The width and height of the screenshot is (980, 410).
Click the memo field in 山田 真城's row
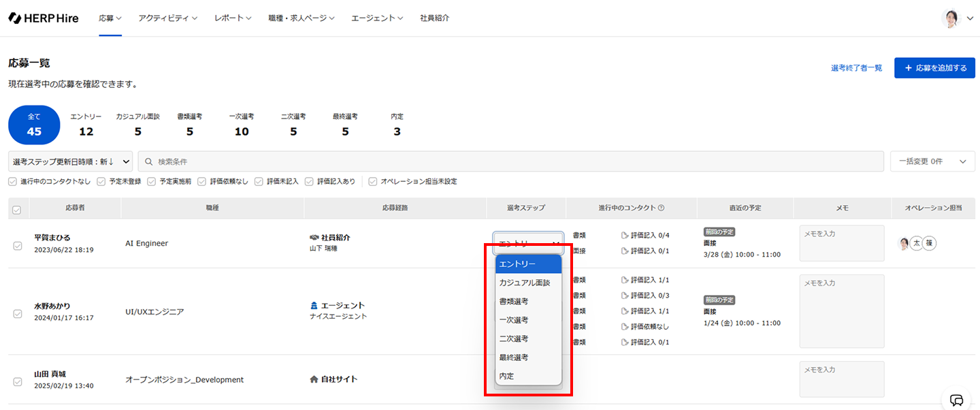tap(842, 379)
